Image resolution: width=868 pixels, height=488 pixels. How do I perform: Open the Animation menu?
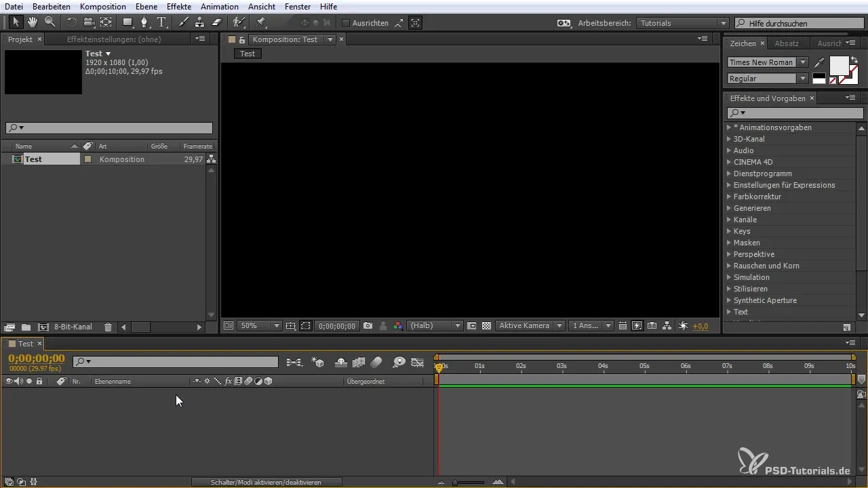[x=220, y=6]
